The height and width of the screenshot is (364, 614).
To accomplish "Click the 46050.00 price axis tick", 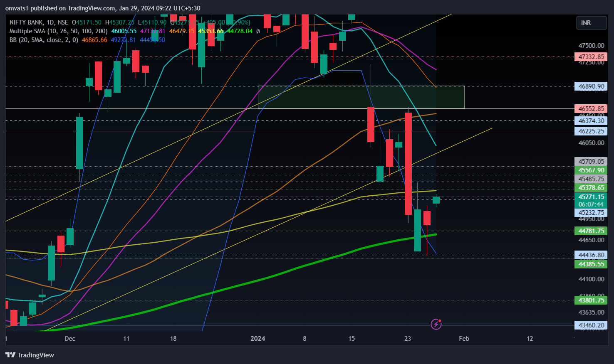I will tap(591, 143).
